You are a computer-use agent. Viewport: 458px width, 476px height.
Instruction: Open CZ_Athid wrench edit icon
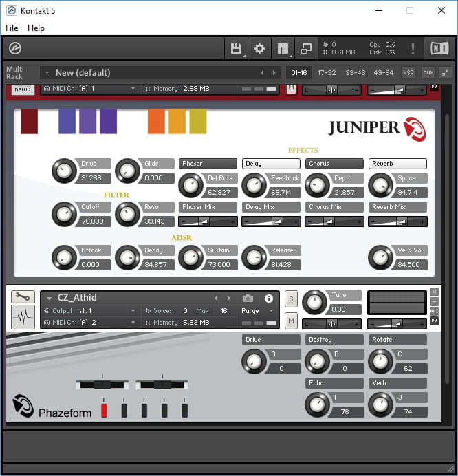tap(23, 296)
